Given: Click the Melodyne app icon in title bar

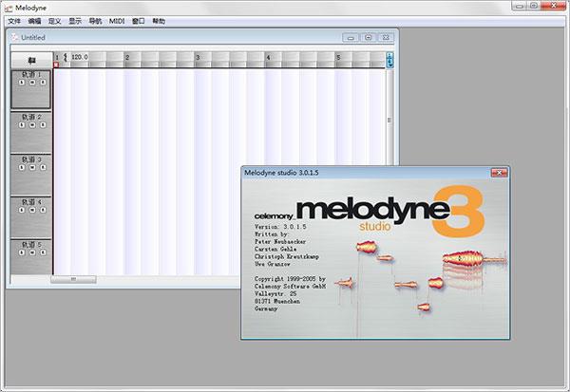Looking at the screenshot, I should pos(9,8).
